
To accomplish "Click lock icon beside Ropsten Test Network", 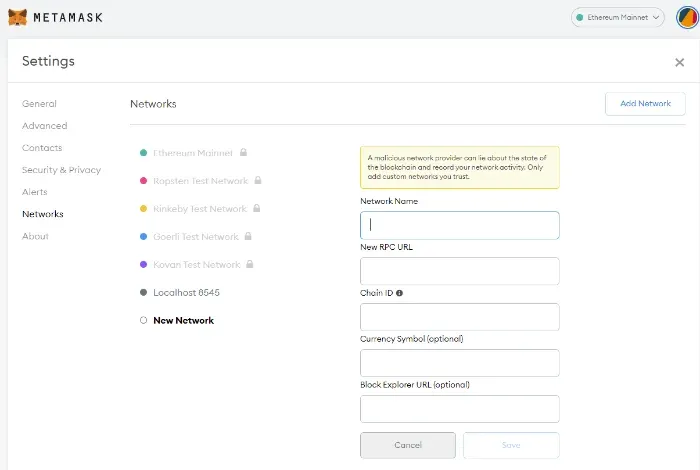I will 258,180.
